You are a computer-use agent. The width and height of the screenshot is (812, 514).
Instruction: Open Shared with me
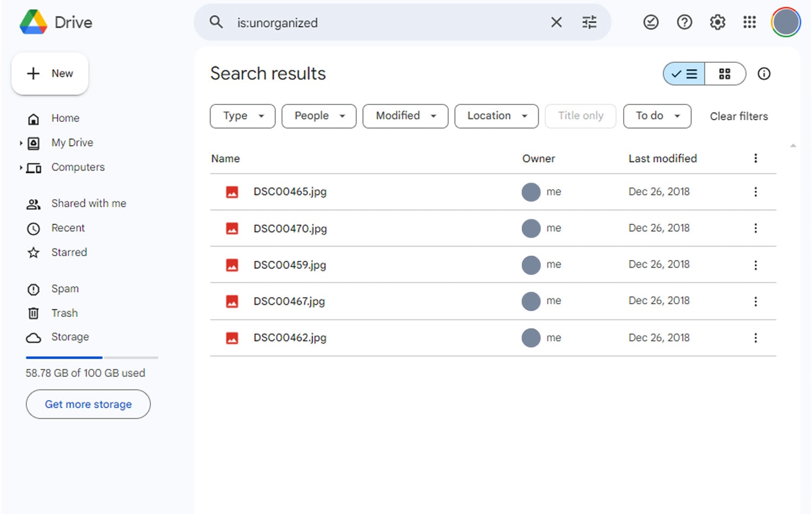(x=88, y=203)
